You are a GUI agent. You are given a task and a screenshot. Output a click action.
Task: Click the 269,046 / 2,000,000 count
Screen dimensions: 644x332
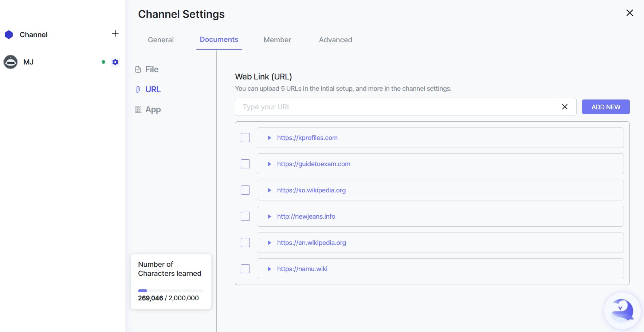168,298
